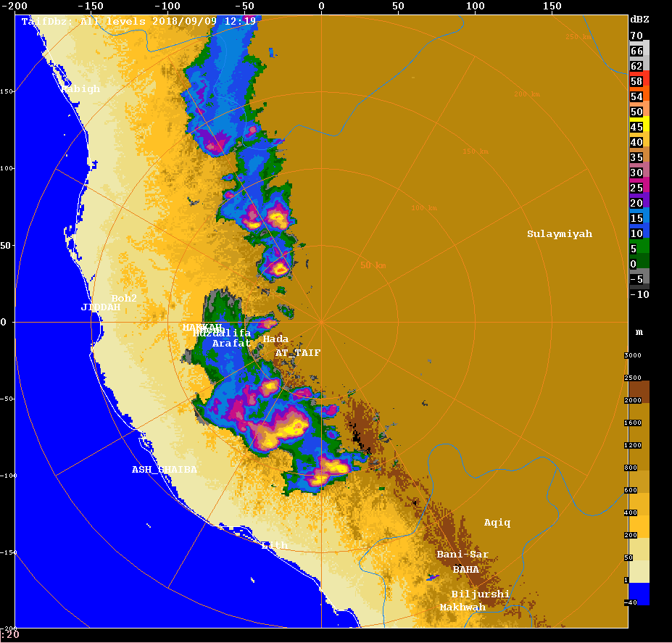This screenshot has width=672, height=643.
Task: Click the 150 km range ring label
Action: [476, 152]
